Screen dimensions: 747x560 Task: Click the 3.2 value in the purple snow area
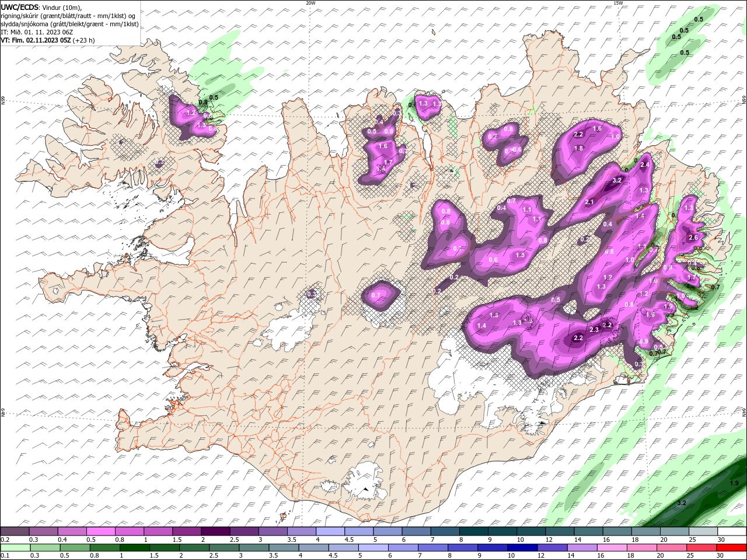pos(617,181)
